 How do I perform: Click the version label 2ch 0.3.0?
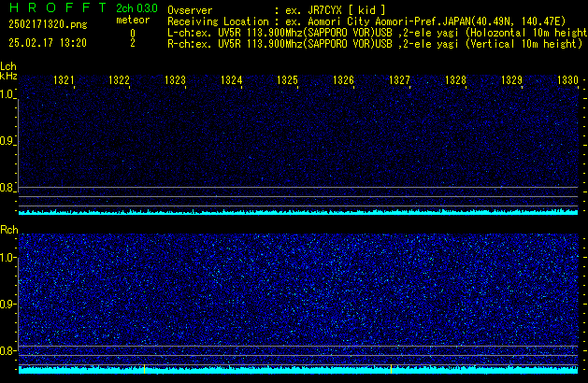coord(136,8)
